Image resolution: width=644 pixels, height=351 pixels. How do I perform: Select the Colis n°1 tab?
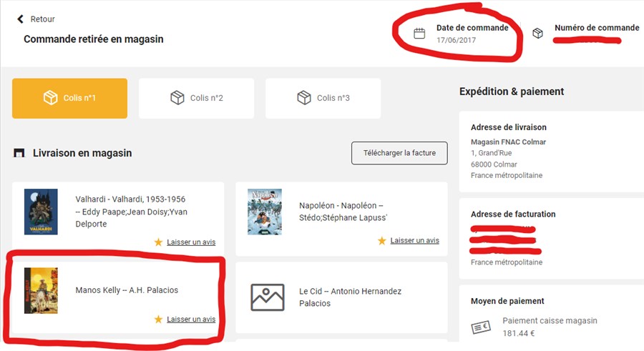69,98
